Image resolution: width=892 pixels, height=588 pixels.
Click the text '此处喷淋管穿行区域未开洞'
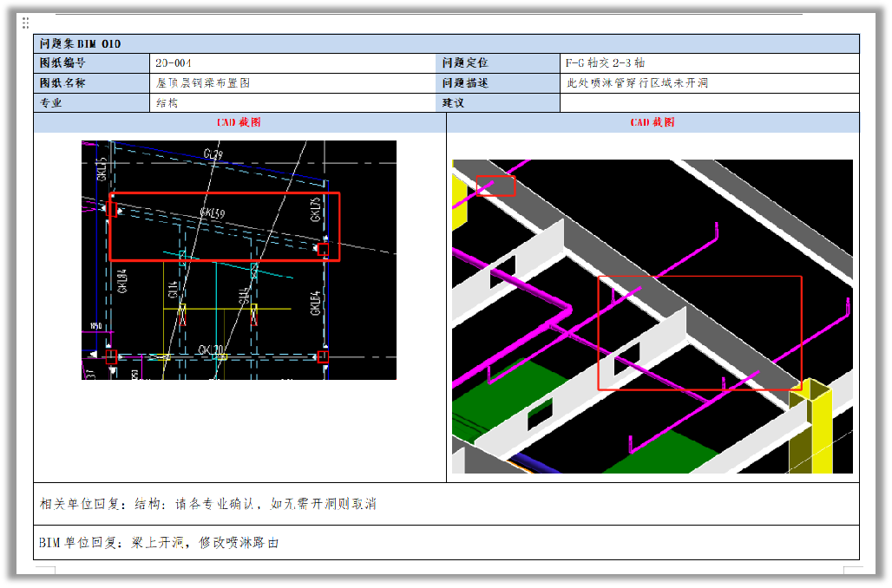click(x=637, y=83)
